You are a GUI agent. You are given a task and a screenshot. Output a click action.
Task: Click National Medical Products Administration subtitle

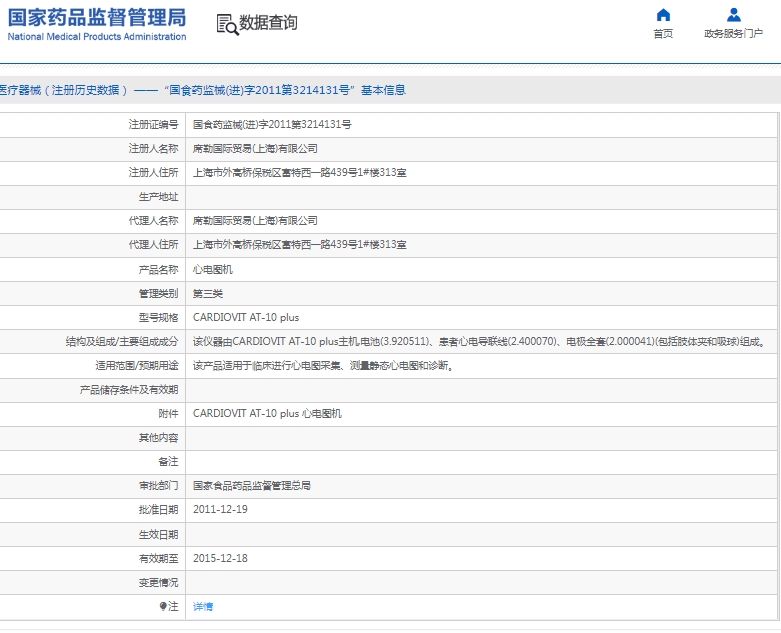(97, 36)
